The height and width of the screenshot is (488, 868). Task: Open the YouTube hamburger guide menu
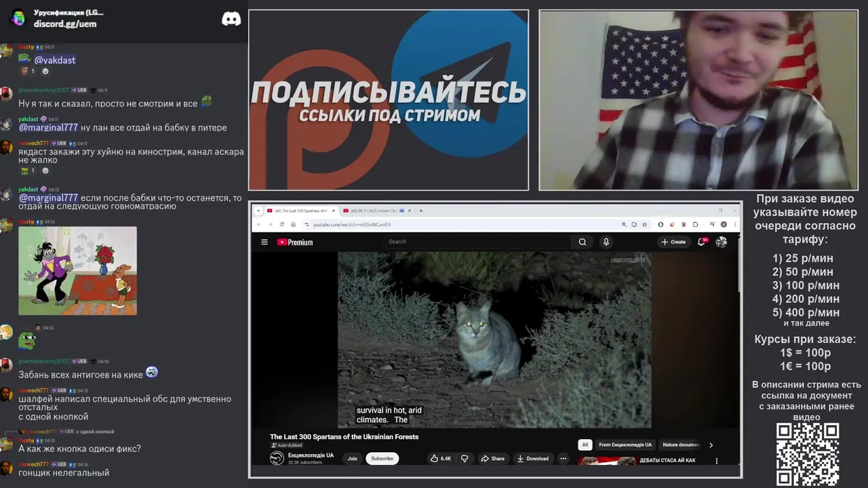(264, 242)
